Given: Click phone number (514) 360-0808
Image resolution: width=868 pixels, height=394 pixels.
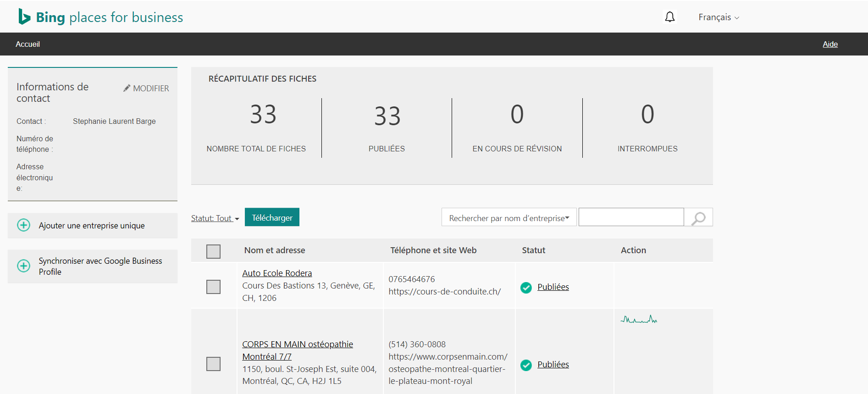Looking at the screenshot, I should coord(417,344).
